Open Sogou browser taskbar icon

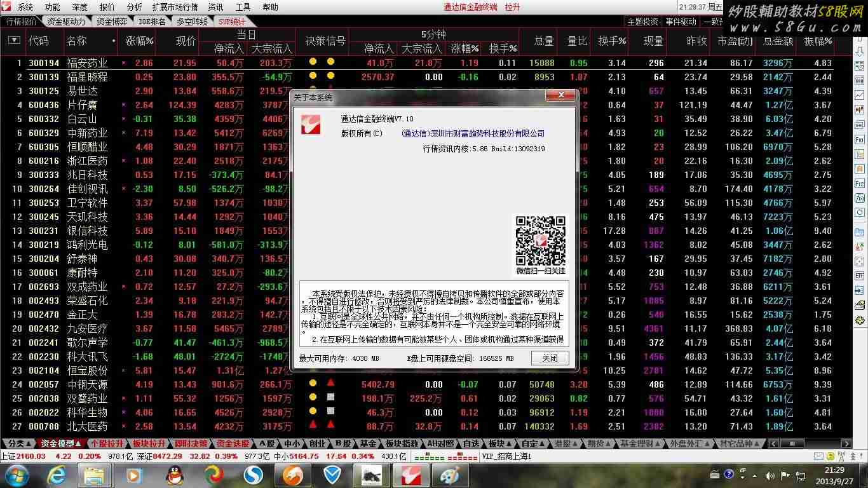pos(254,475)
